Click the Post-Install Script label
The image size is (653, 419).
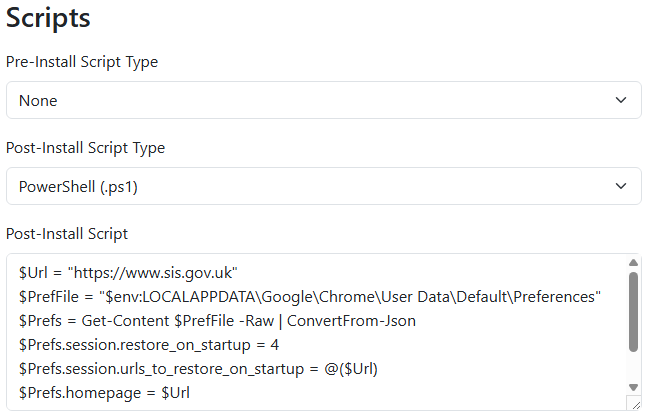pyautogui.click(x=67, y=234)
